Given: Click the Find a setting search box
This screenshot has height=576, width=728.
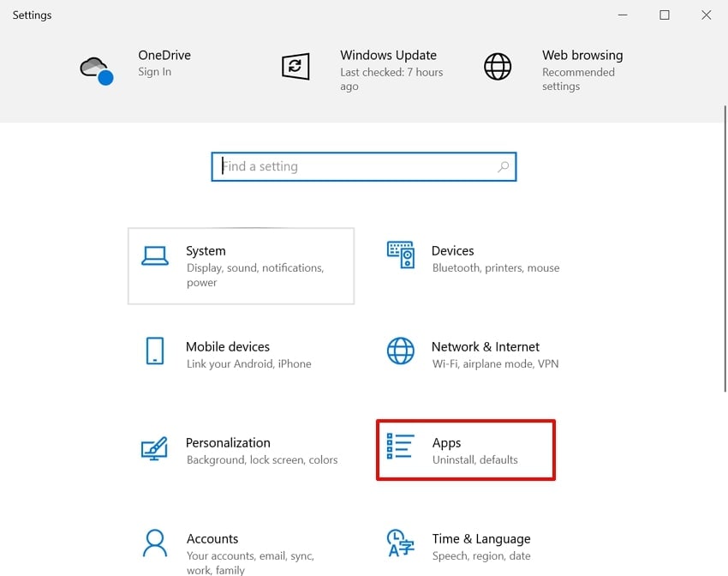Looking at the screenshot, I should pos(363,166).
